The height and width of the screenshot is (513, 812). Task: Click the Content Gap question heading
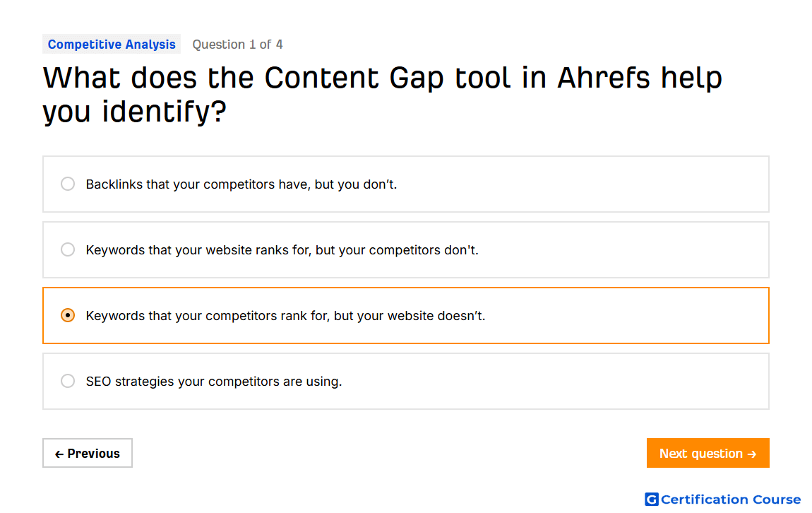pos(382,94)
